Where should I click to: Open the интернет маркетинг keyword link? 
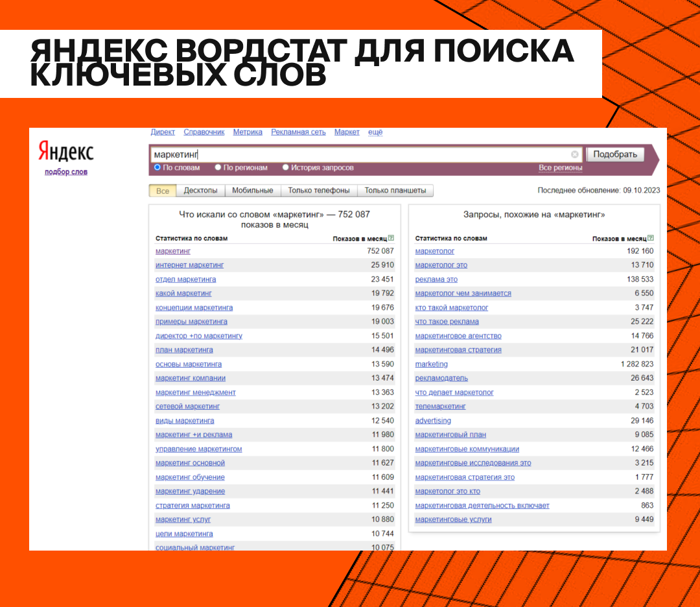189,265
